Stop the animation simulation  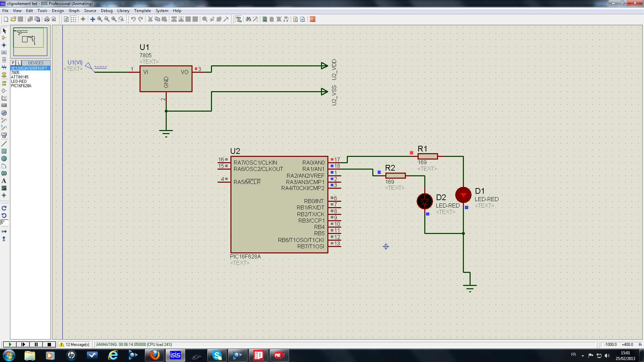coord(49,344)
